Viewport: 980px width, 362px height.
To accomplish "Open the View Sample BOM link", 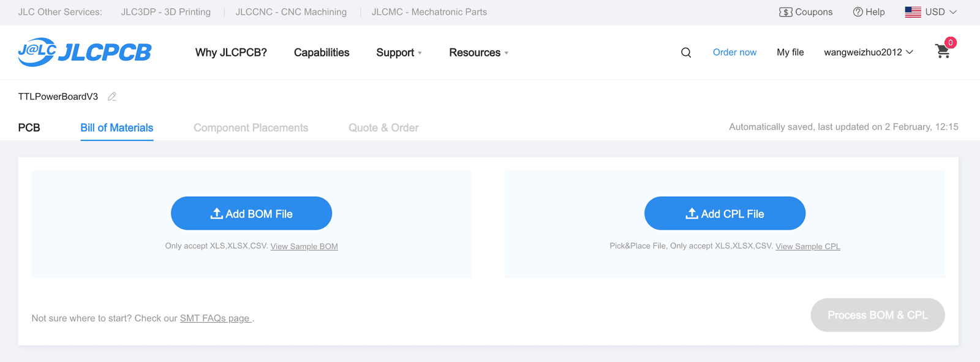I will coord(304,246).
